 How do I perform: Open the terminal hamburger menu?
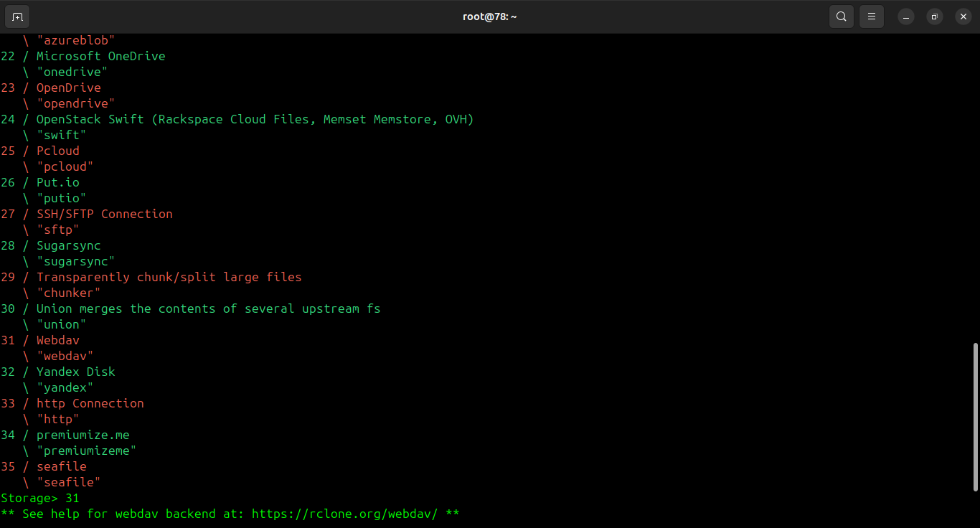point(872,16)
